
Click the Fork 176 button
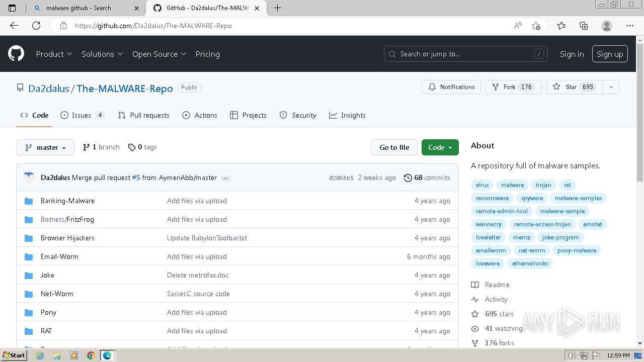click(513, 87)
